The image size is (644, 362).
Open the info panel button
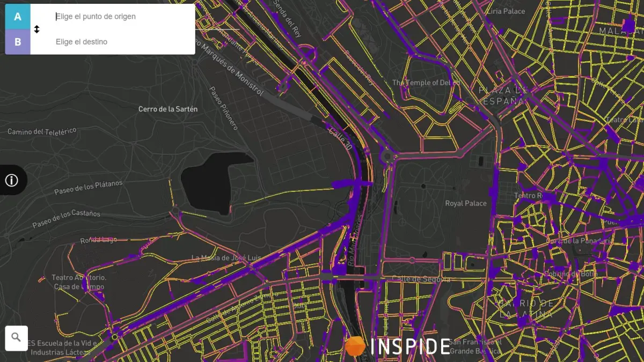pyautogui.click(x=12, y=180)
